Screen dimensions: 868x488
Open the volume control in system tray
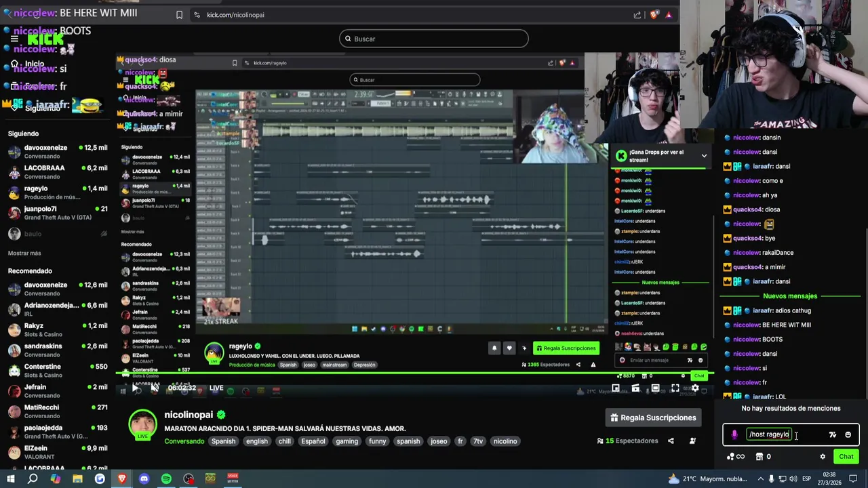[793, 479]
